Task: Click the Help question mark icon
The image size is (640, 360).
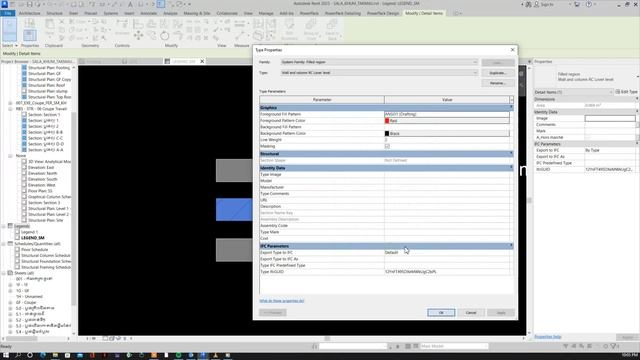Action: point(589,4)
